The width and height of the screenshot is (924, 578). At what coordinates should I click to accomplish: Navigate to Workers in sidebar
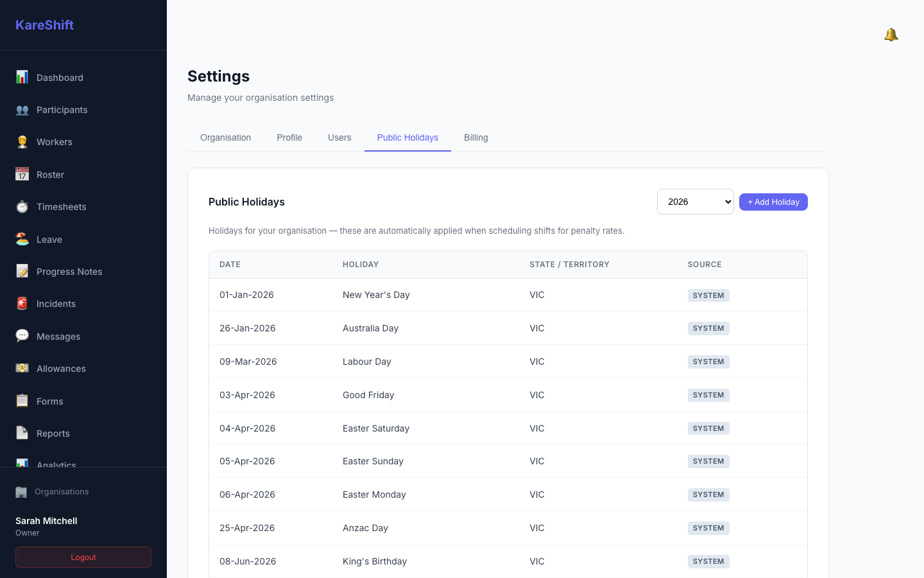point(83,142)
